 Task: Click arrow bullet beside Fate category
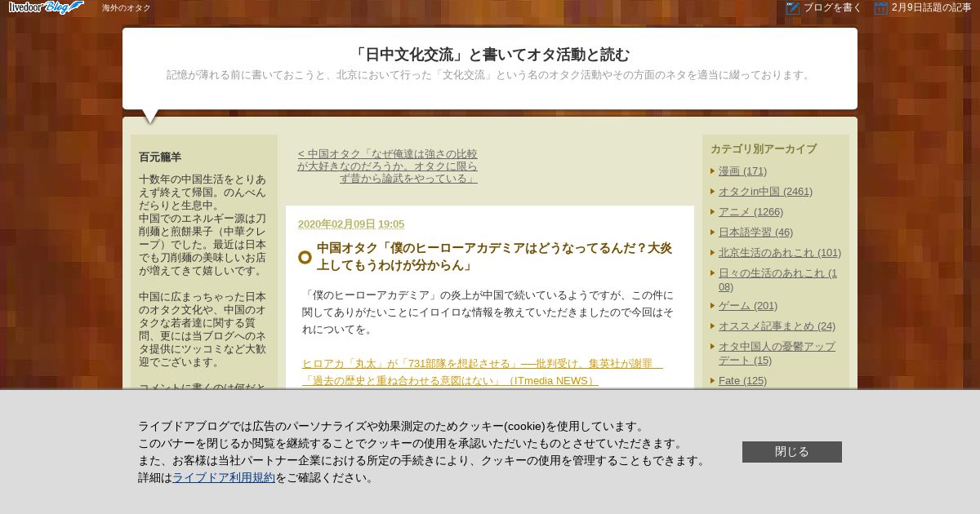tap(713, 381)
